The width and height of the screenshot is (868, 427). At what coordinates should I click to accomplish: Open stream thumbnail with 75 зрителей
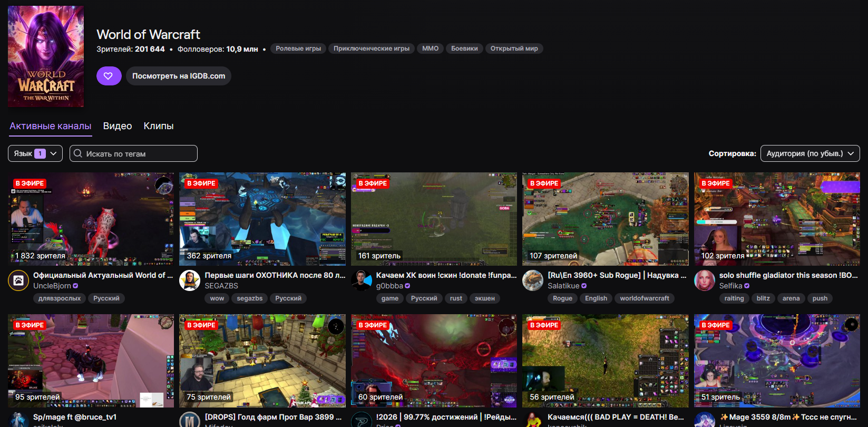tap(262, 361)
